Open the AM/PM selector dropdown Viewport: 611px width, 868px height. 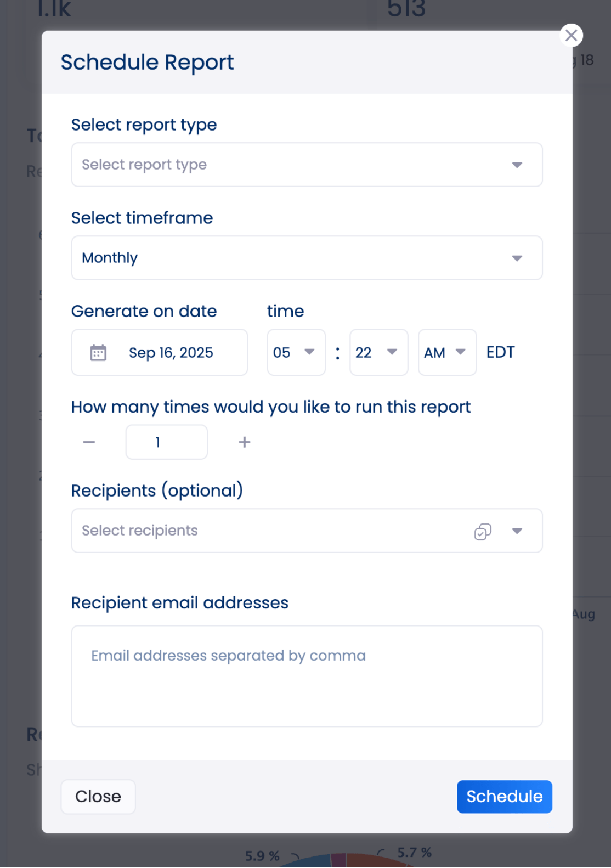coord(446,352)
